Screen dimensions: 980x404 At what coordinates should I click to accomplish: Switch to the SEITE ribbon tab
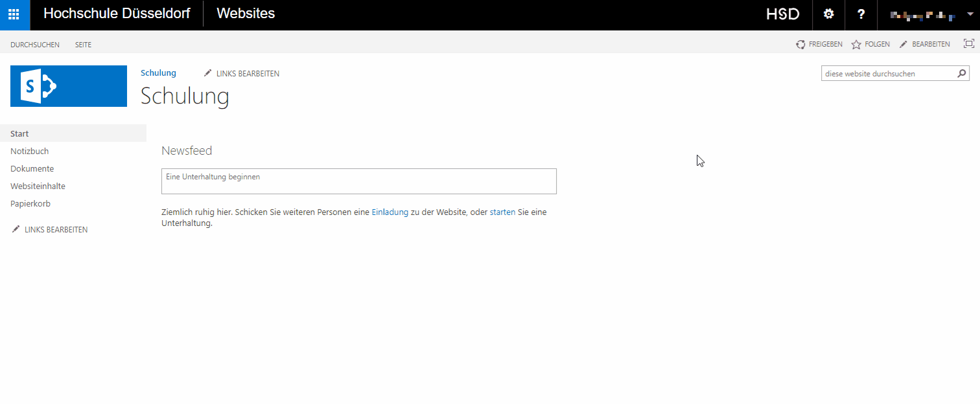[x=83, y=45]
